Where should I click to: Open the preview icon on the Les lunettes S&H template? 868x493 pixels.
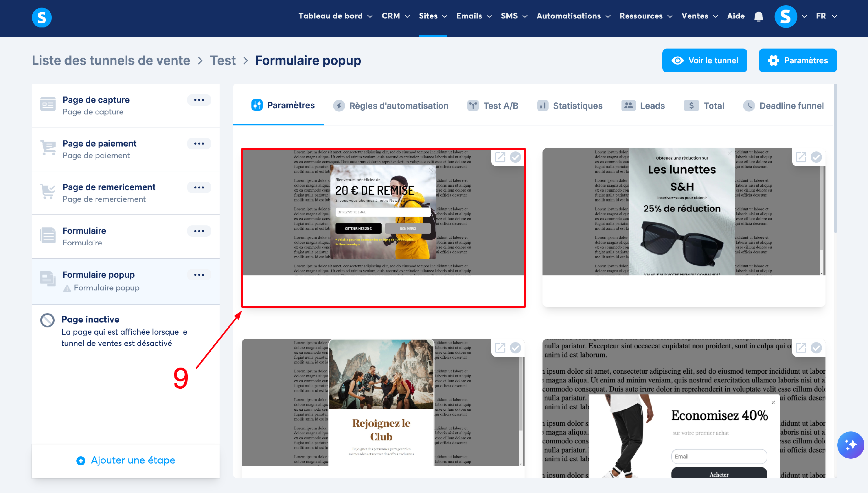click(801, 157)
